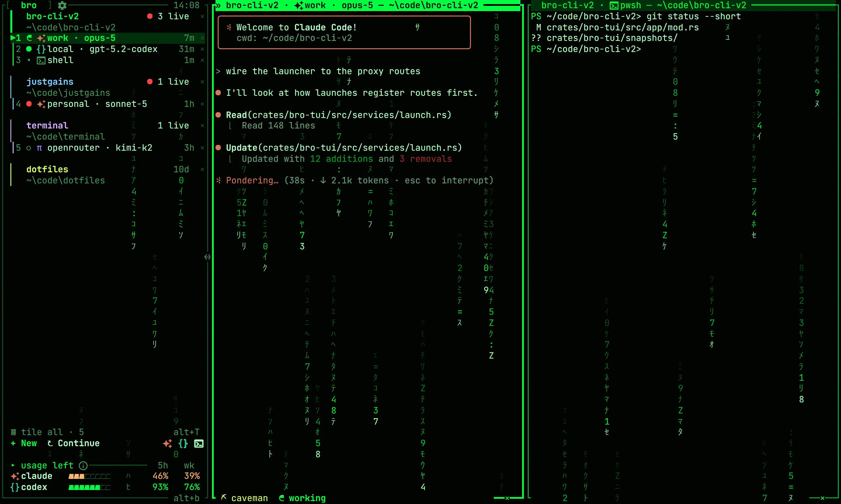The image size is (841, 504).
Task: Click the working status indicator
Action: coord(302,498)
